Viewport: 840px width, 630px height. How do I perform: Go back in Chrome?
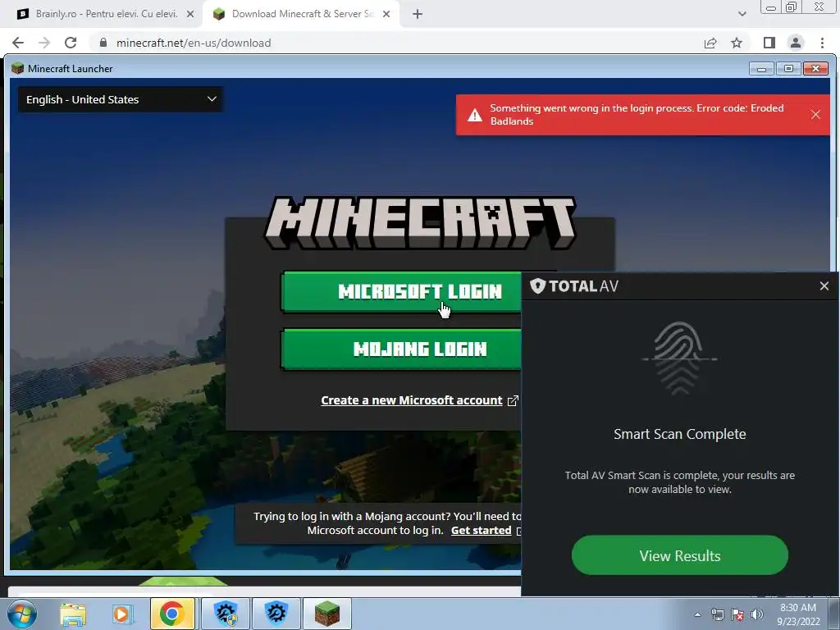click(18, 43)
